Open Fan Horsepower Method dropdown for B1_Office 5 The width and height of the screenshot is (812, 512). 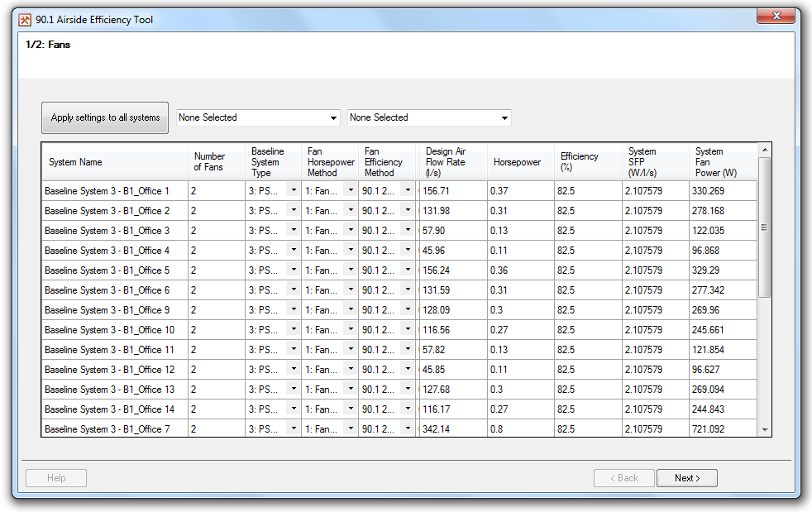(351, 270)
